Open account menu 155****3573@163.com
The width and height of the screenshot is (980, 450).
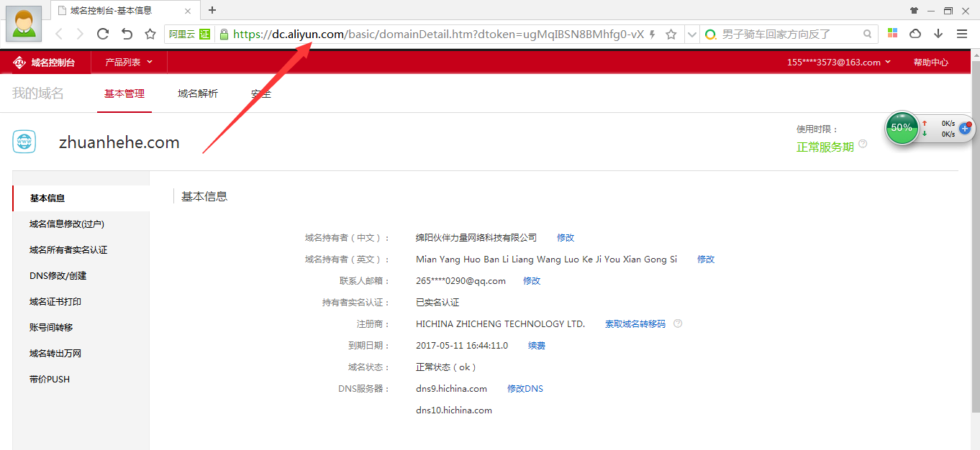tap(839, 63)
